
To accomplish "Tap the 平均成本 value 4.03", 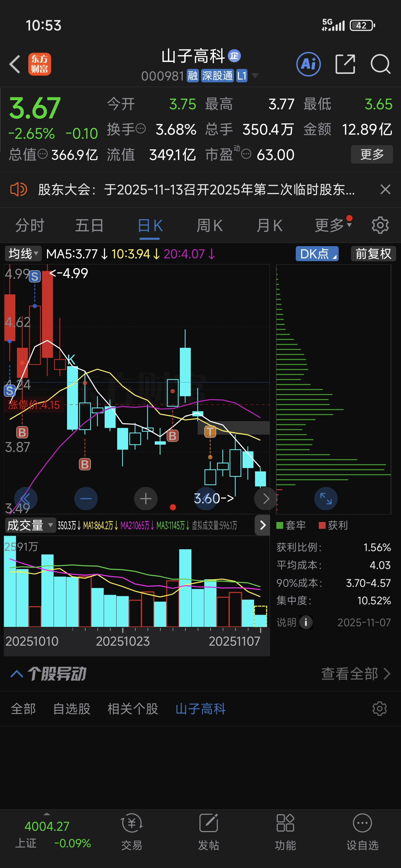I will tap(380, 565).
